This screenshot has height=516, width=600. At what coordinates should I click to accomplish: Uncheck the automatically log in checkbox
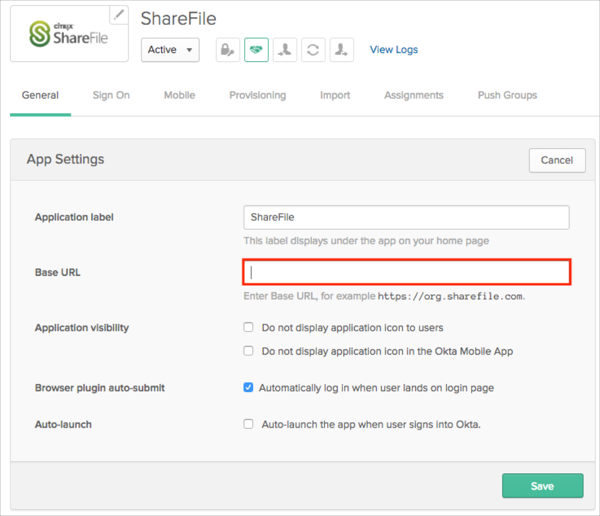click(x=249, y=388)
